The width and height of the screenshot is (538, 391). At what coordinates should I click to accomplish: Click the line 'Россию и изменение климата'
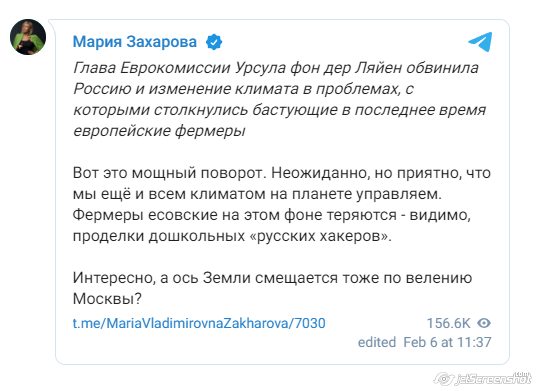coord(186,89)
